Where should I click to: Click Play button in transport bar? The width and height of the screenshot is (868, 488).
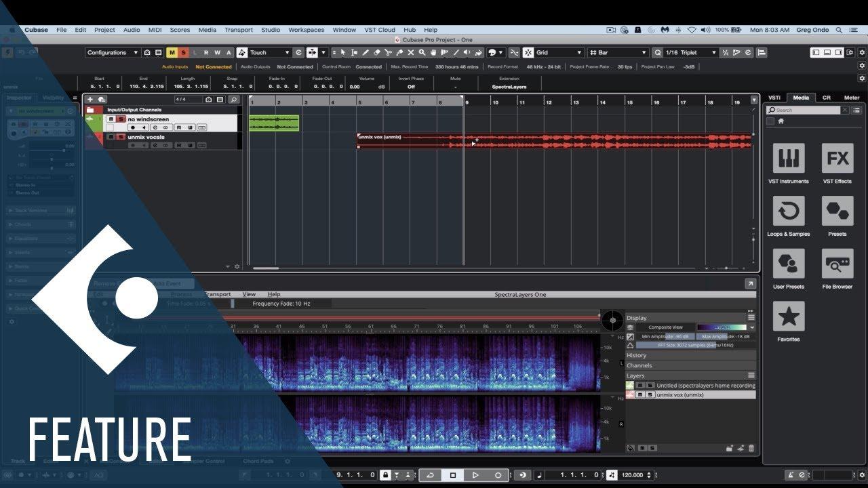click(x=475, y=475)
